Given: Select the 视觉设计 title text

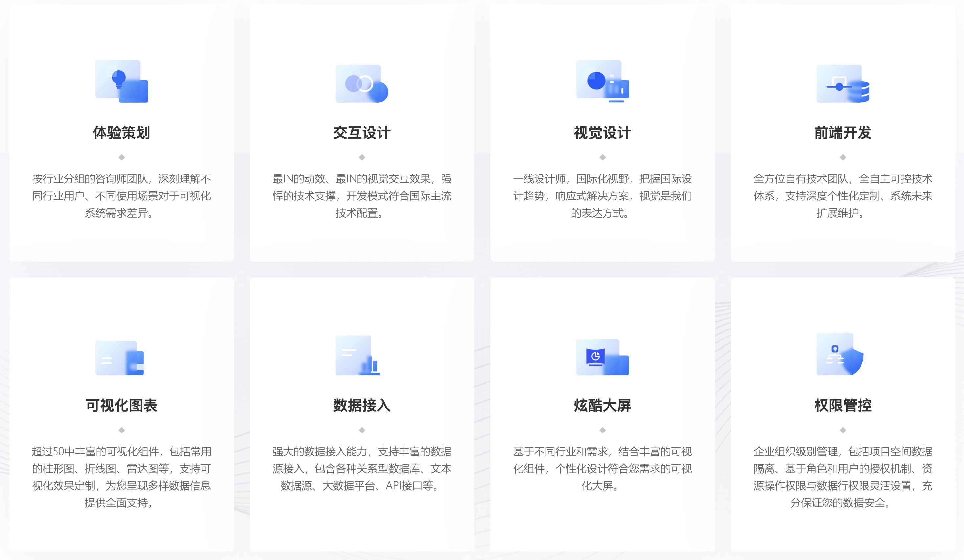Looking at the screenshot, I should pos(602,133).
